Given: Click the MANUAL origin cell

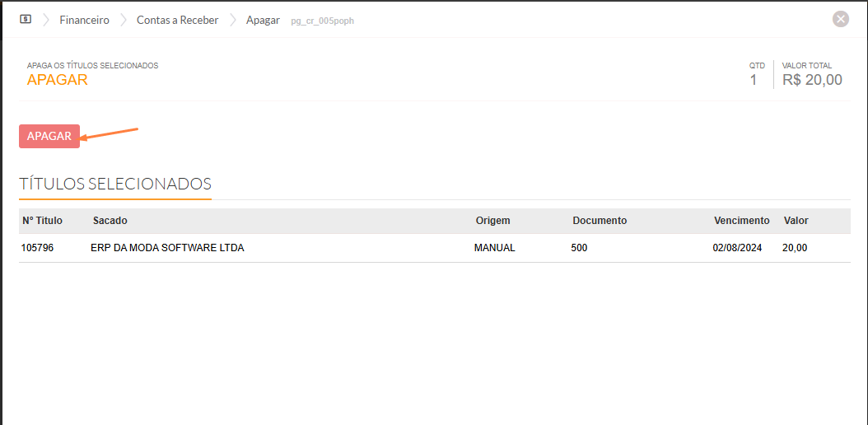Looking at the screenshot, I should [494, 248].
